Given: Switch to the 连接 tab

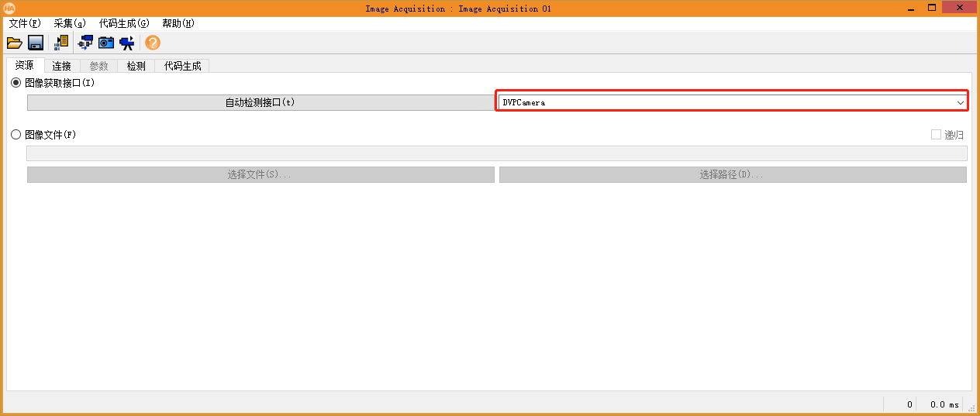Looking at the screenshot, I should pyautogui.click(x=62, y=66).
